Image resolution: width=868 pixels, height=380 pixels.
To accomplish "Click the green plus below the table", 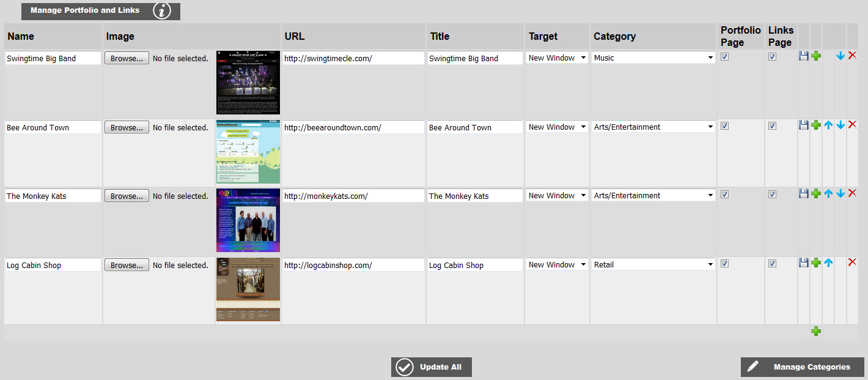I will (x=816, y=331).
